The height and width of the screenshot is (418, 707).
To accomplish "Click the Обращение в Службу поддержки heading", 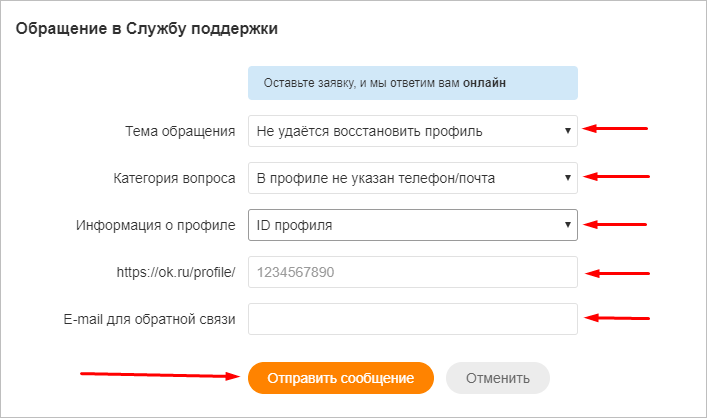I will pyautogui.click(x=146, y=29).
